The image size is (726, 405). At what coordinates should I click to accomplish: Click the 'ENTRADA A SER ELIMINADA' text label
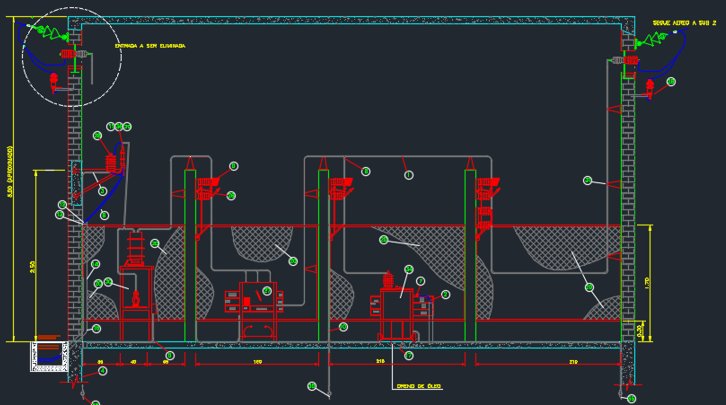click(x=150, y=45)
